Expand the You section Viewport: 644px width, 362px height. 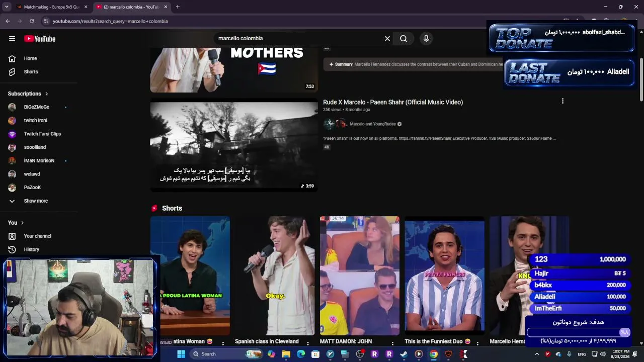coord(16,223)
